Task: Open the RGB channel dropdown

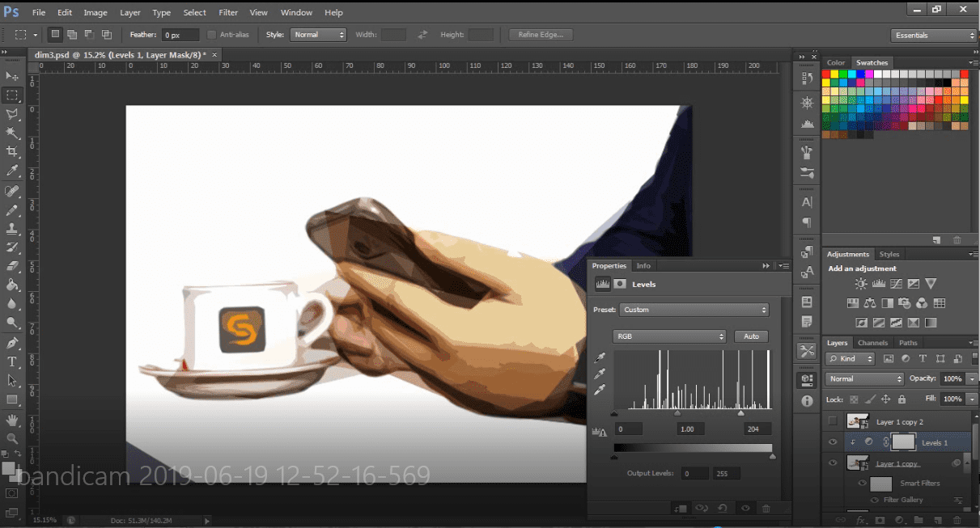Action: [x=670, y=336]
